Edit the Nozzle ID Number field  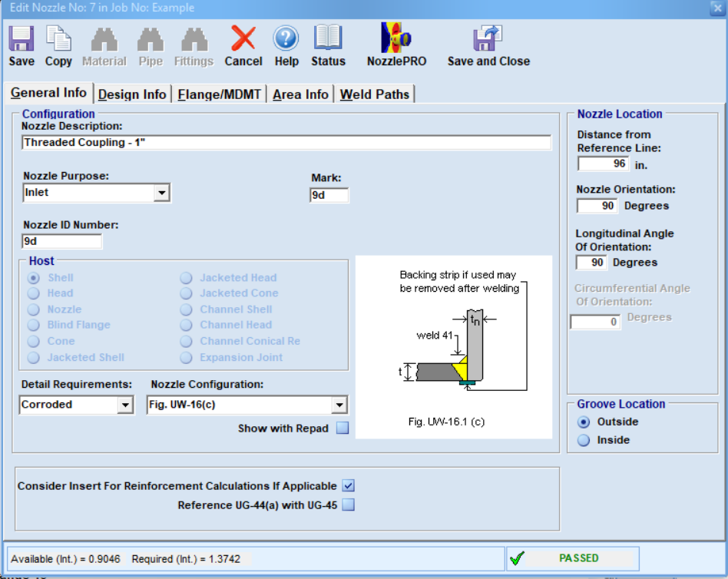[x=61, y=240]
